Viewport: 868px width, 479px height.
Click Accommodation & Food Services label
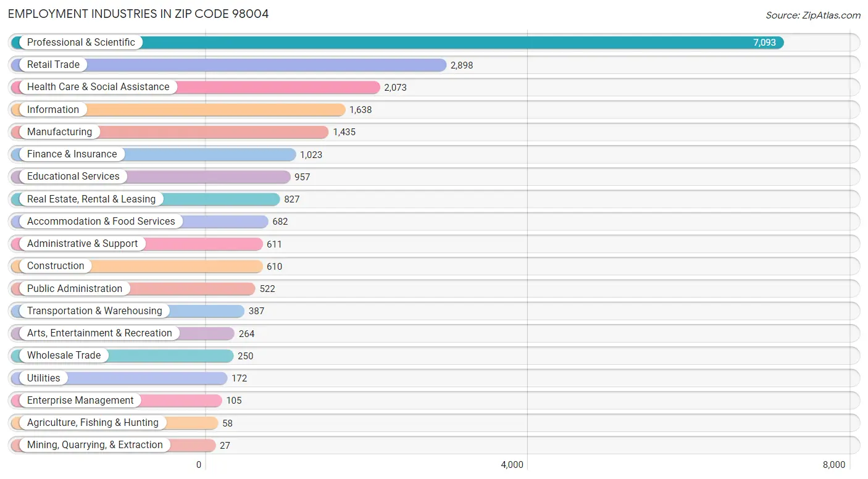[x=101, y=222]
